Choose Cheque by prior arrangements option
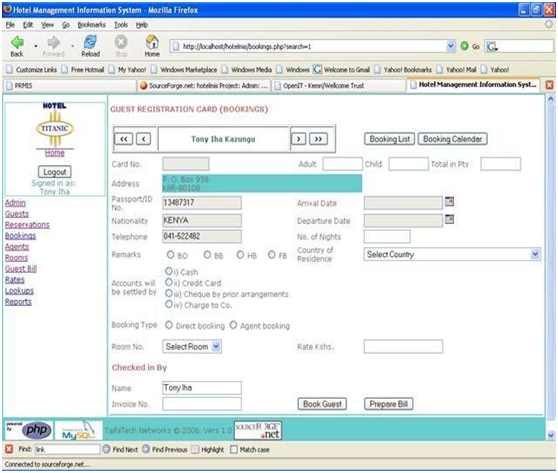This screenshot has width=558, height=473. pyautogui.click(x=169, y=293)
